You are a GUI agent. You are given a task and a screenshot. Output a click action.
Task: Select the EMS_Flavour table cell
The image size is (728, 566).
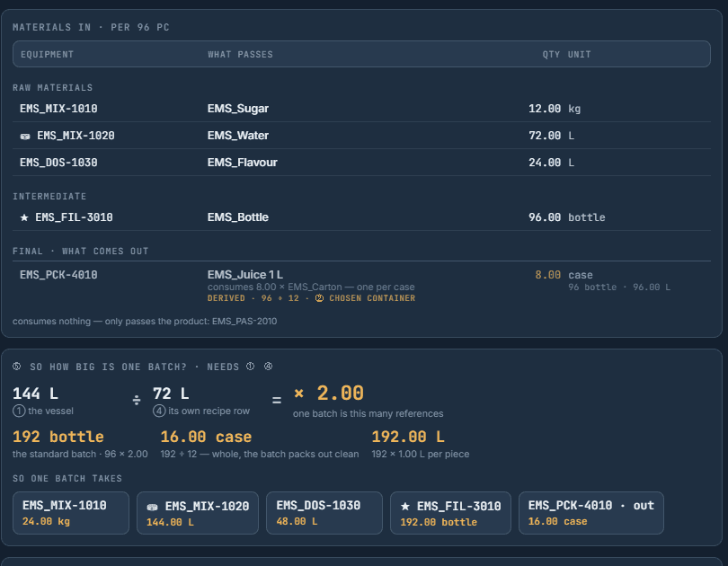pos(242,163)
